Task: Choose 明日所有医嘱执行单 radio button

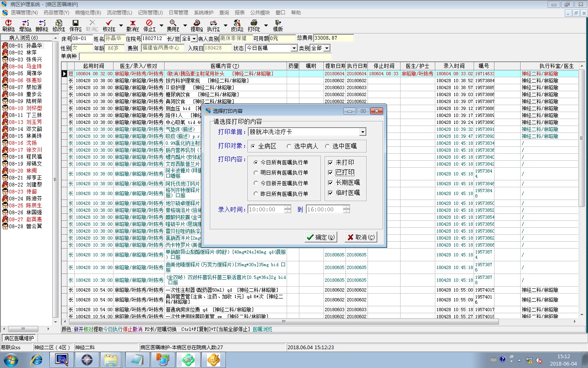Action: pos(256,173)
